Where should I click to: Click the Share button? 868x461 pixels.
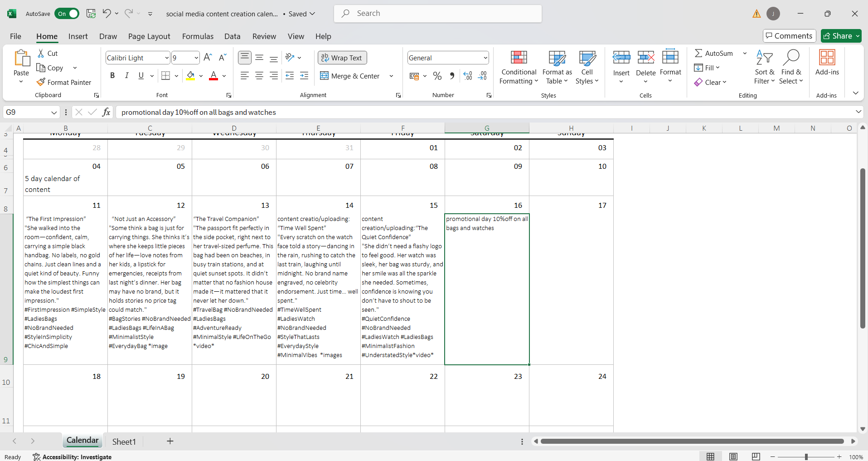click(837, 36)
